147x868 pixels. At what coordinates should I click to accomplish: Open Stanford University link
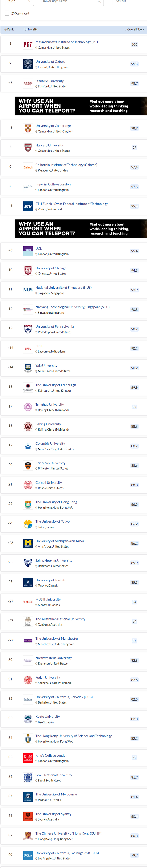click(x=49, y=81)
